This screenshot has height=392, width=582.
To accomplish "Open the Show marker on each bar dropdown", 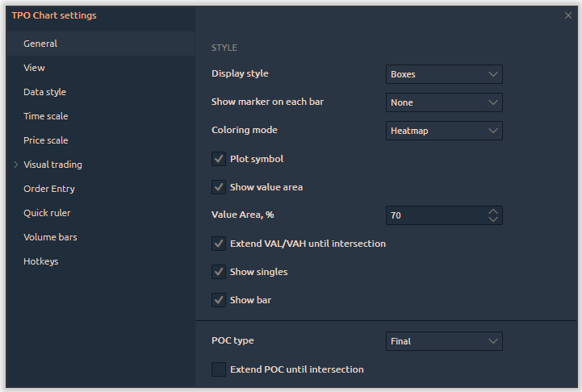I will (444, 102).
